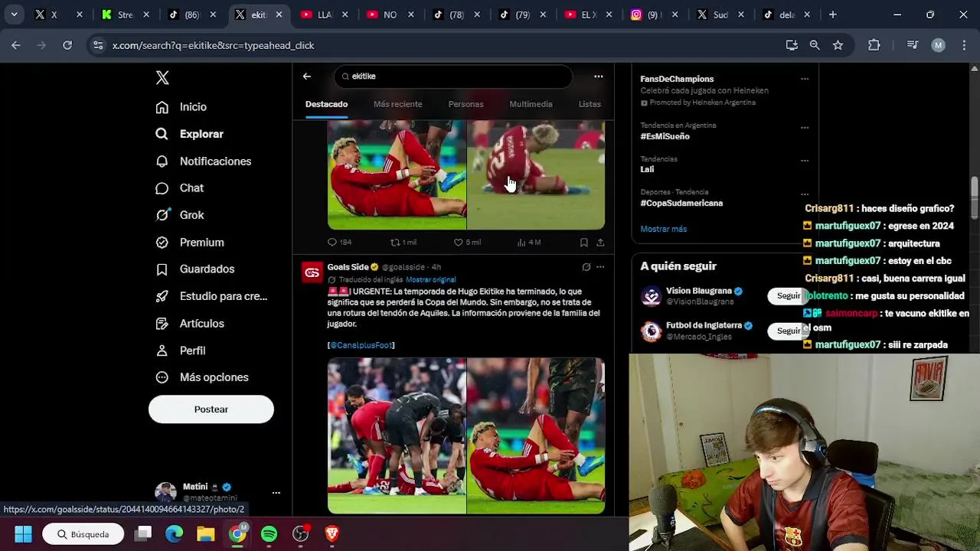Bookmark the first post
980x551 pixels.
[583, 243]
